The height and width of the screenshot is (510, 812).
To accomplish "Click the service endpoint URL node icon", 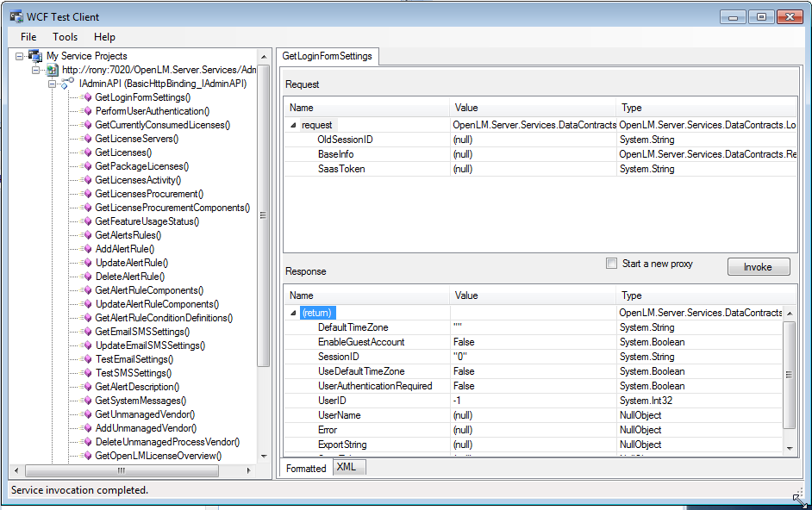I will pyautogui.click(x=52, y=70).
